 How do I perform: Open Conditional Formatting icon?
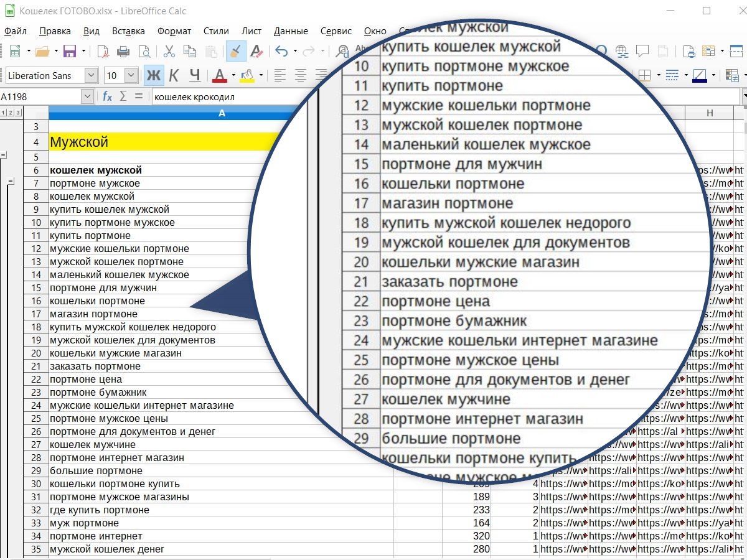732,76
